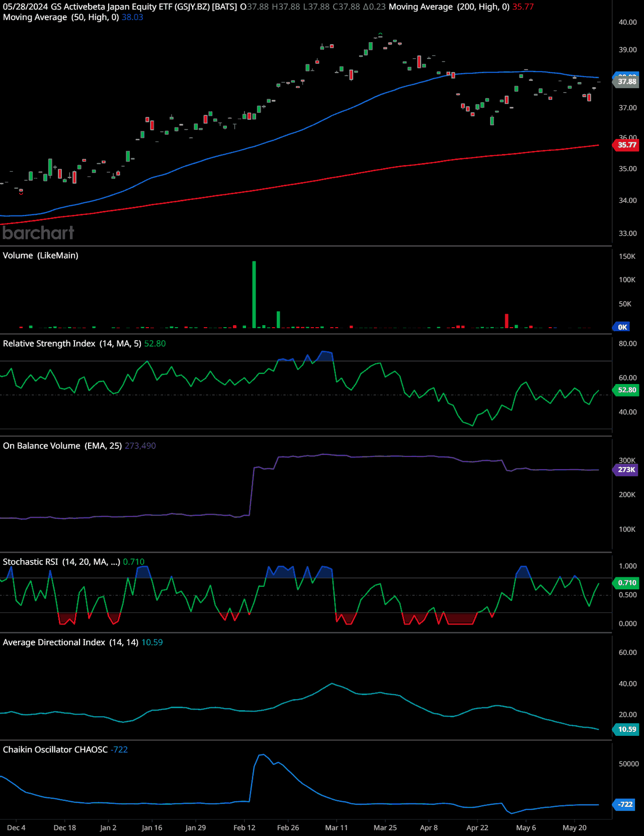
Task: Click the 33.00 price axis label
Action: pos(628,234)
